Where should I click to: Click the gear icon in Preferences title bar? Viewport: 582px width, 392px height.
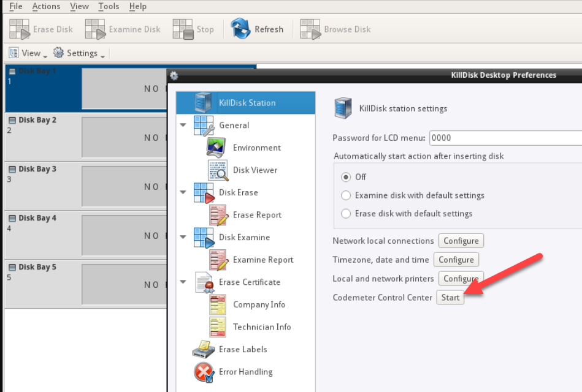click(x=174, y=76)
